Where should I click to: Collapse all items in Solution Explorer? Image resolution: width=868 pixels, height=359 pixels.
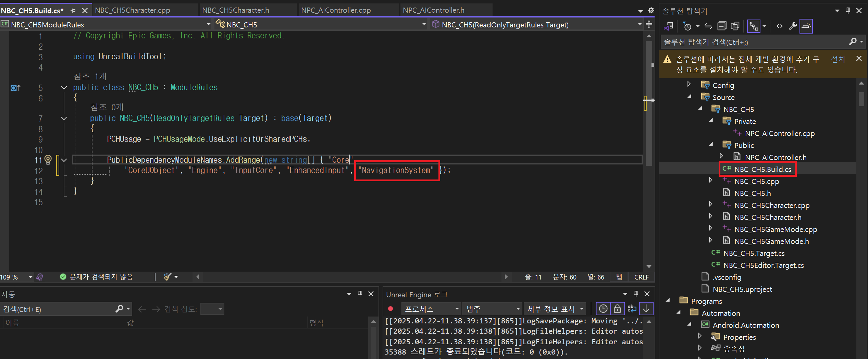722,26
